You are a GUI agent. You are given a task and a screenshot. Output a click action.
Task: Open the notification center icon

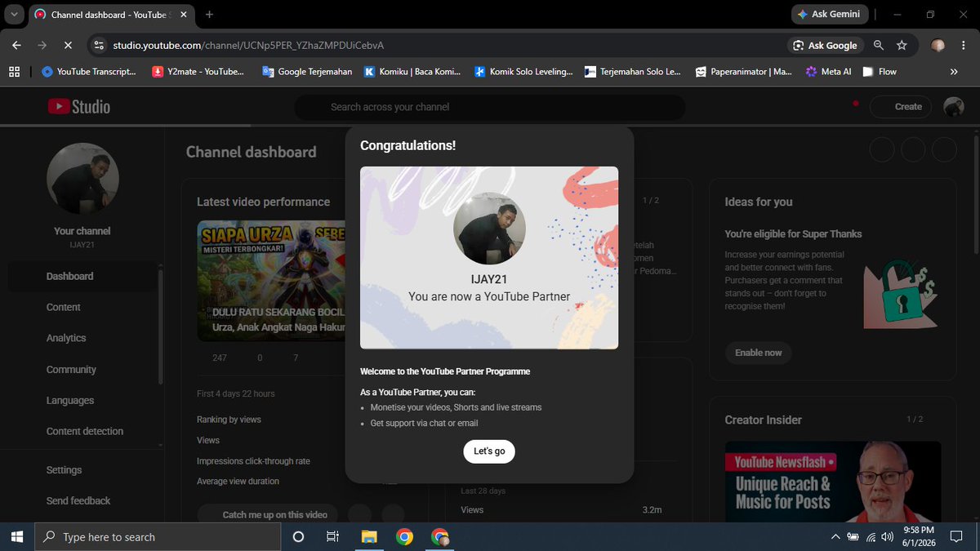(x=956, y=536)
